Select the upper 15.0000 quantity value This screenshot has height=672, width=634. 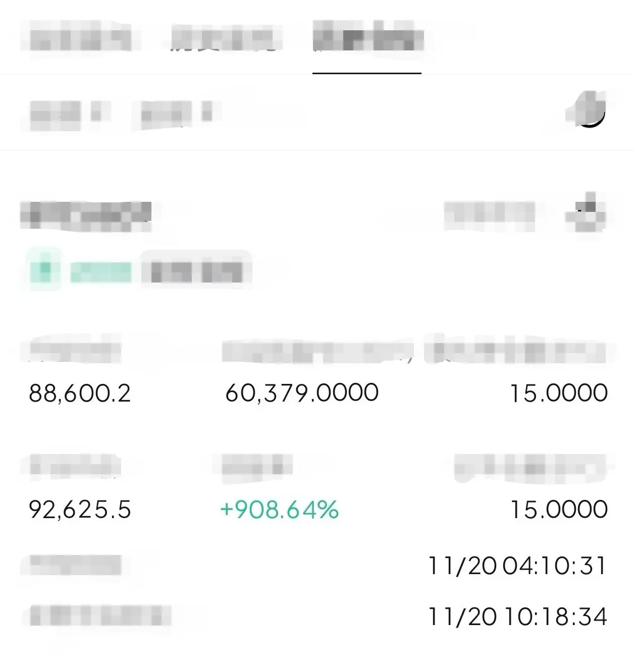(x=559, y=393)
